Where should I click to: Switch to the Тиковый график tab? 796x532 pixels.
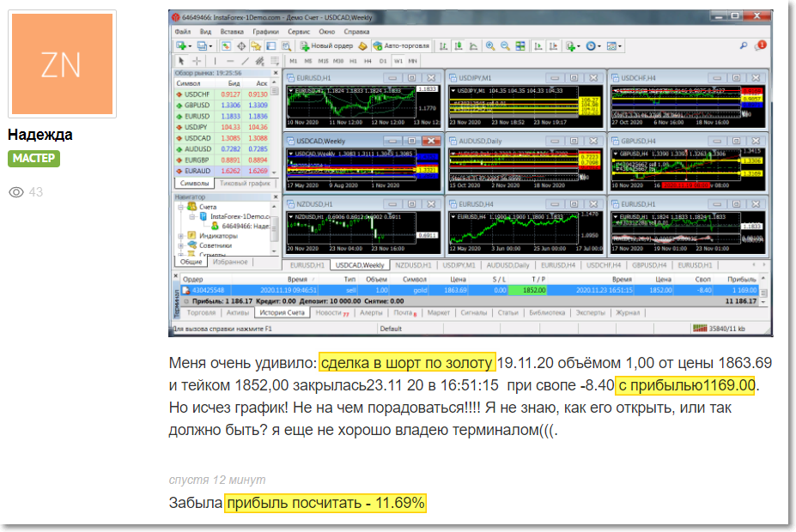coord(245,183)
